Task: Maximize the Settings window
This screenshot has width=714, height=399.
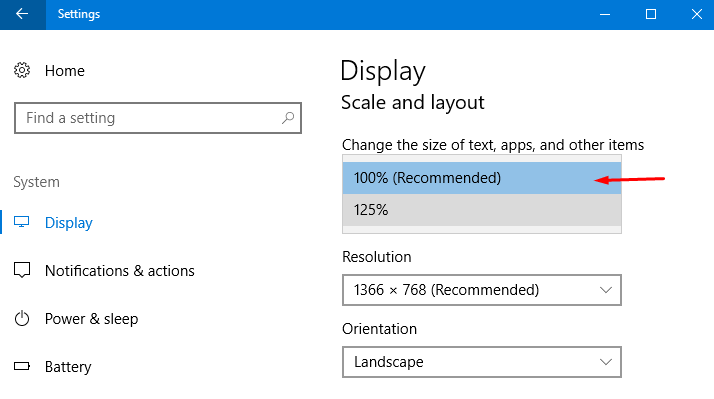Action: (x=651, y=14)
